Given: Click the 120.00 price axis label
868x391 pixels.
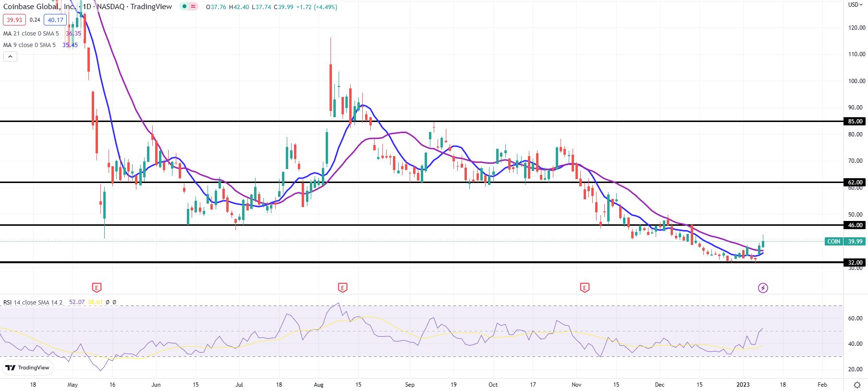Looking at the screenshot, I should coord(856,28).
